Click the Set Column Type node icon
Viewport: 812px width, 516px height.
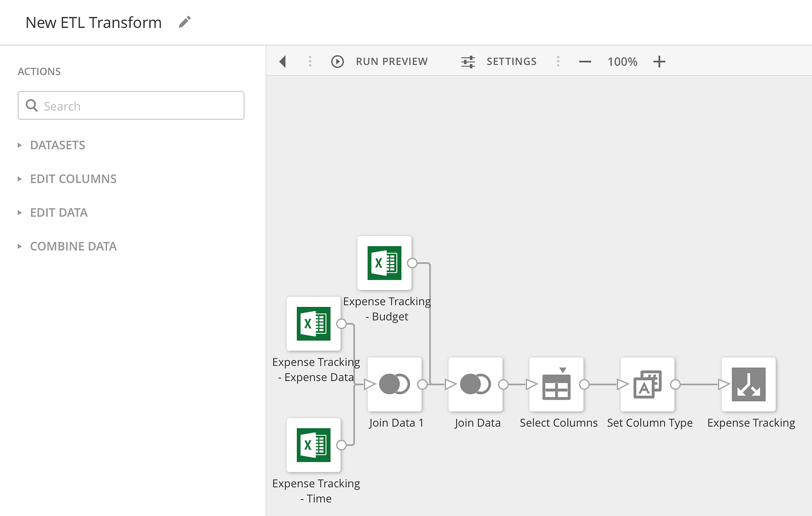[x=647, y=384]
